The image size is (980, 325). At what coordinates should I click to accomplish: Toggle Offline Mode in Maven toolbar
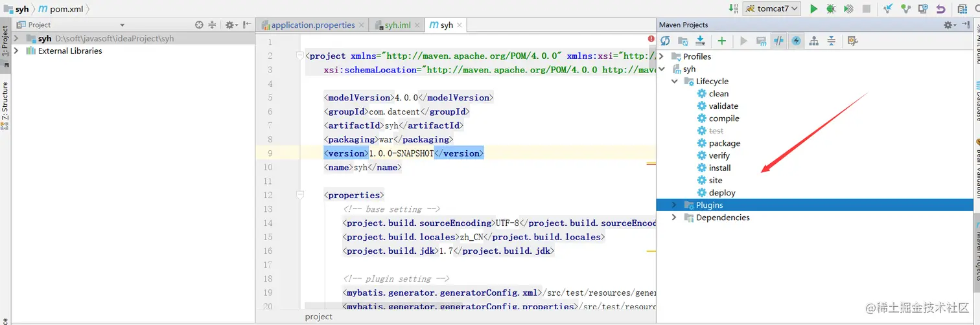tap(779, 41)
